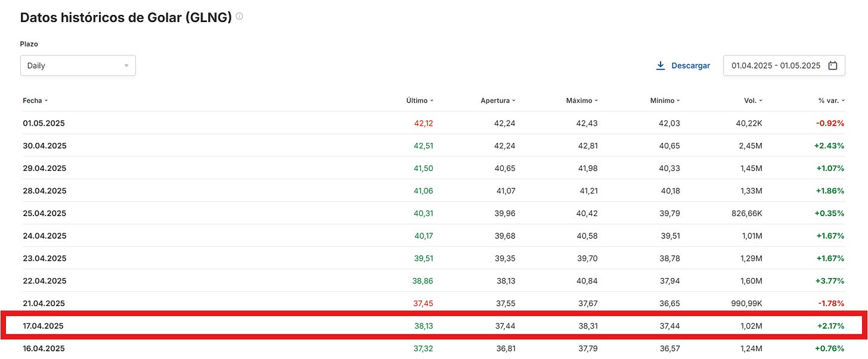Select the 21.04.2025 date cell
The height and width of the screenshot is (359, 868).
click(44, 304)
